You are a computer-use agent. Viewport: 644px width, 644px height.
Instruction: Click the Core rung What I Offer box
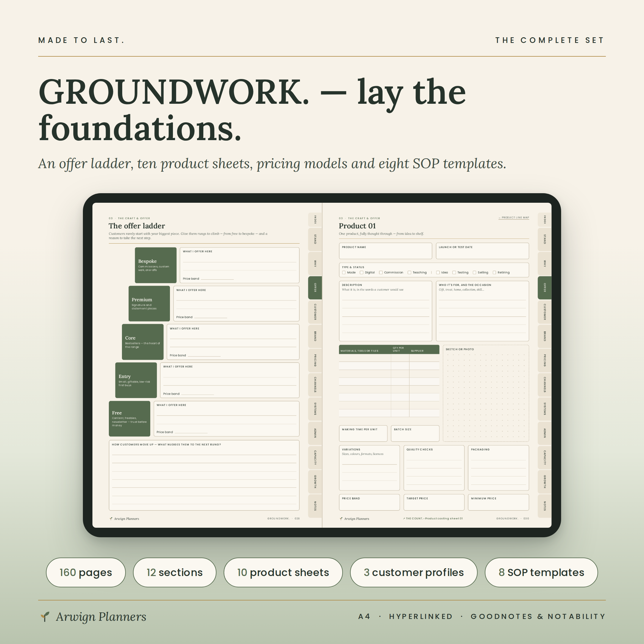(x=233, y=342)
